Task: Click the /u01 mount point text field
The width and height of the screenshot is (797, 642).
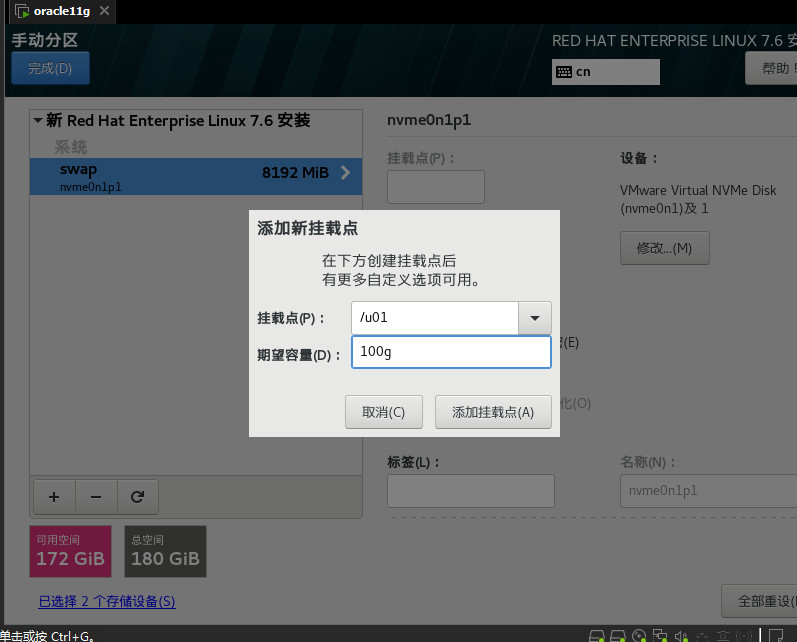Action: [434, 319]
